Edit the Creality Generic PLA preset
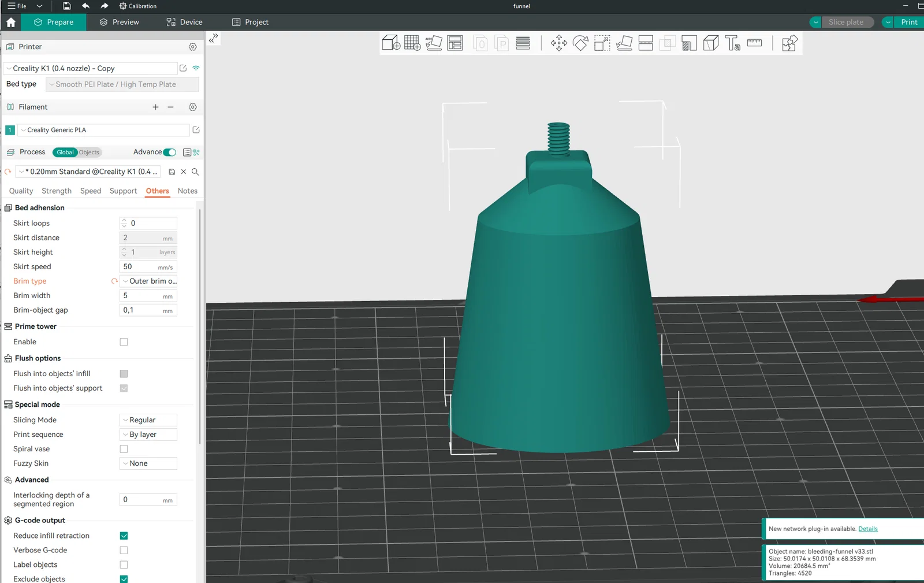 tap(196, 130)
